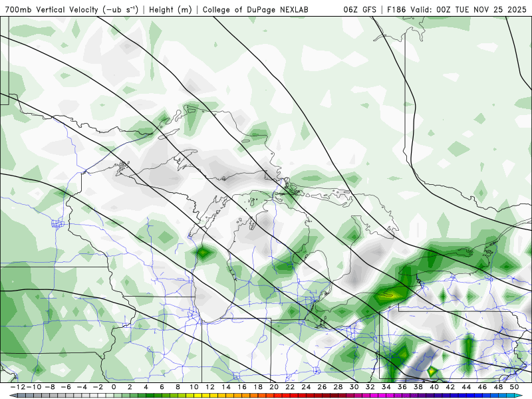Click the "College of DuPage NEXLAB" label
The width and height of the screenshot is (532, 399).
click(255, 10)
